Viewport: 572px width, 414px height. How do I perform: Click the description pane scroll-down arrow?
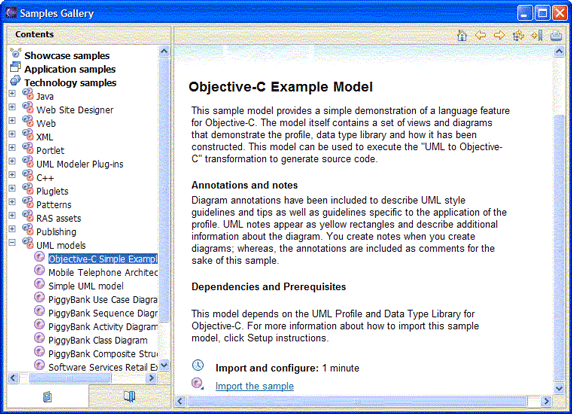(x=559, y=388)
